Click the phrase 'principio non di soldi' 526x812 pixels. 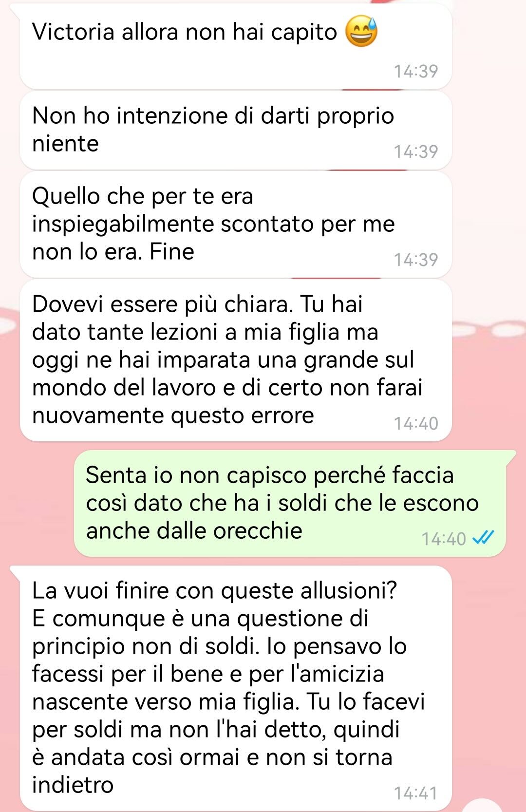(145, 646)
